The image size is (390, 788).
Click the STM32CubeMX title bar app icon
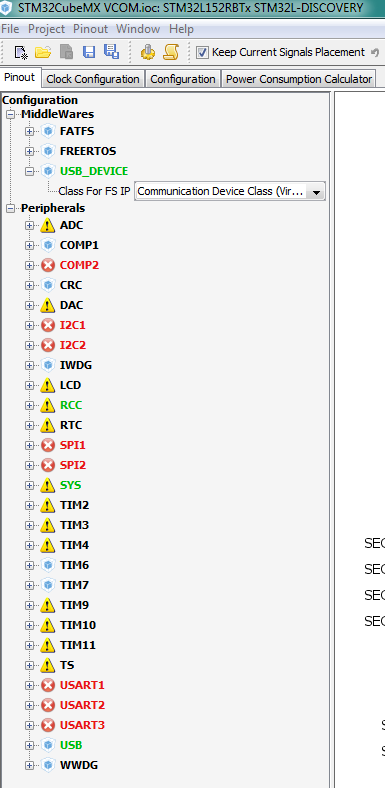(x=7, y=8)
